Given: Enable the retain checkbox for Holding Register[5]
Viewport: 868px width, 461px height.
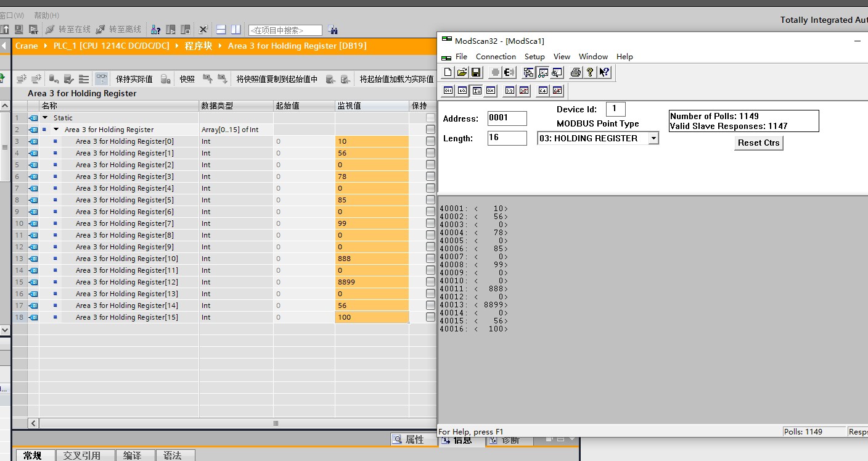Looking at the screenshot, I should (x=429, y=200).
